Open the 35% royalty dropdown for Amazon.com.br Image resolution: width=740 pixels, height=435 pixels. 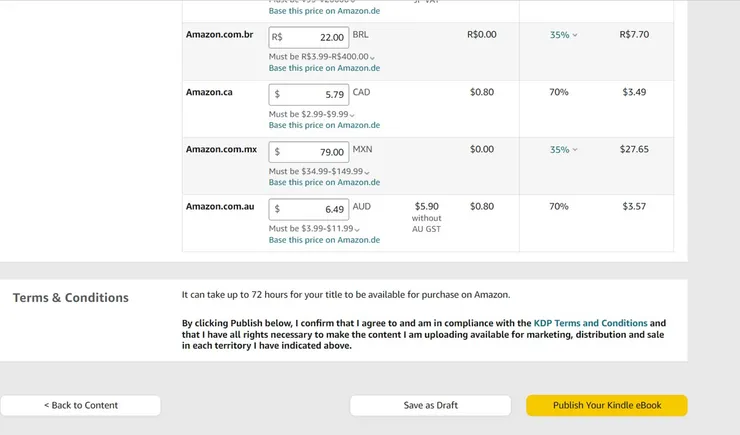click(x=563, y=35)
